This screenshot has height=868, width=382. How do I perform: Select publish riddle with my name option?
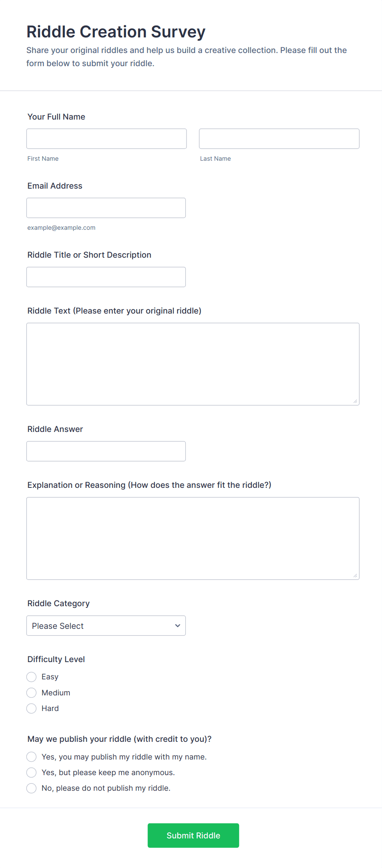(31, 757)
